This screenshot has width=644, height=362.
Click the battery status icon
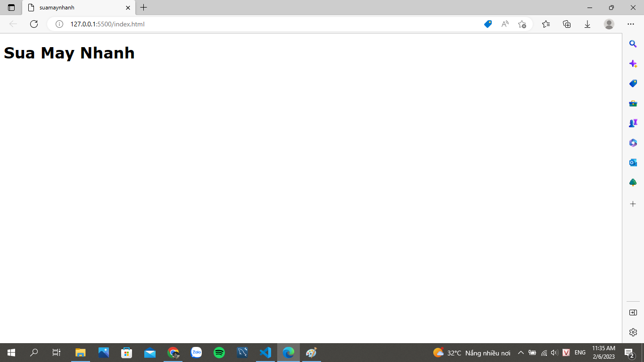point(532,353)
